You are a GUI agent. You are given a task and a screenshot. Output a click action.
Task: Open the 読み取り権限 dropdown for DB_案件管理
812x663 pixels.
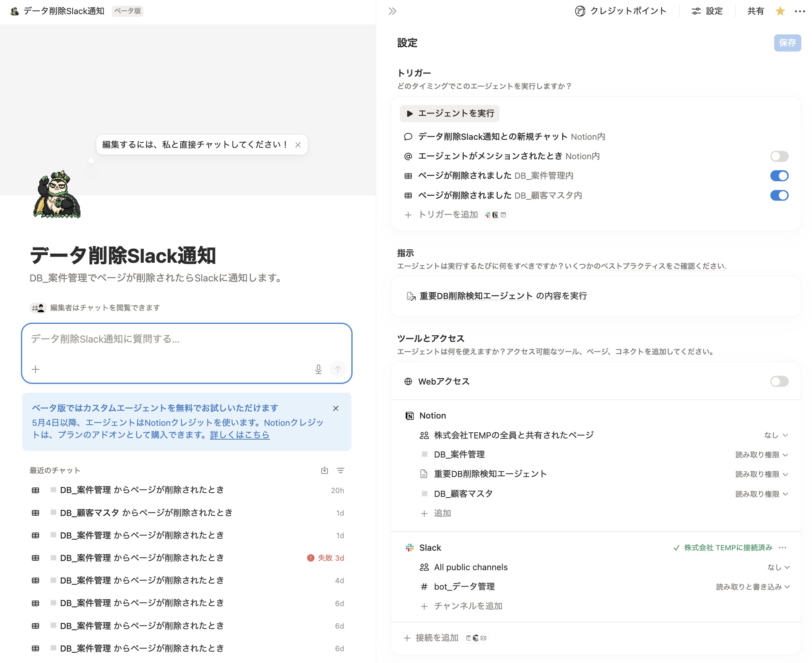pos(762,455)
